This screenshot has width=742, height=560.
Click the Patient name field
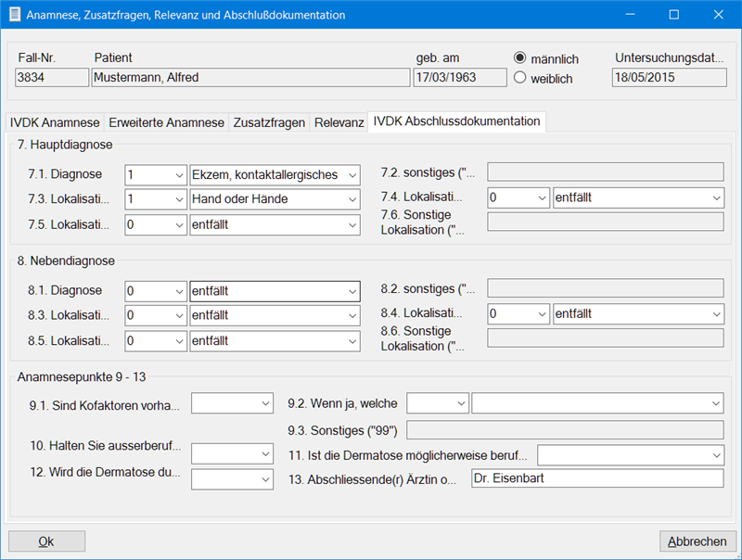pyautogui.click(x=249, y=78)
